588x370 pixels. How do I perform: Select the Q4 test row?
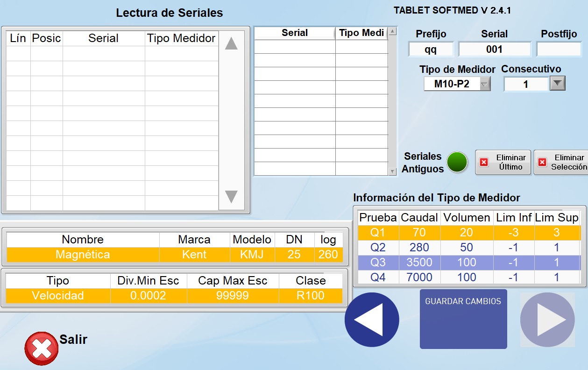coord(469,277)
